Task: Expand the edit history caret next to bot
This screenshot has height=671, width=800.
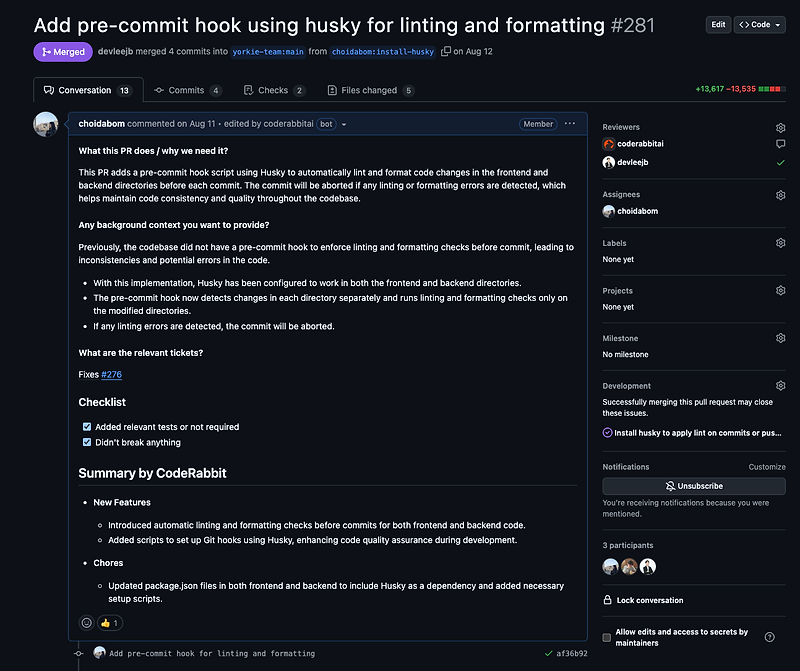Action: [x=345, y=124]
